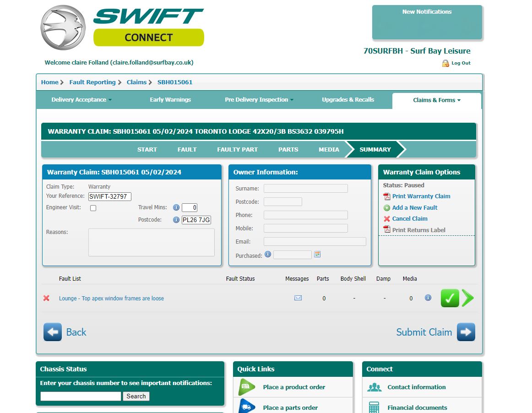
Task: Click the owner Email field
Action: 315,242
